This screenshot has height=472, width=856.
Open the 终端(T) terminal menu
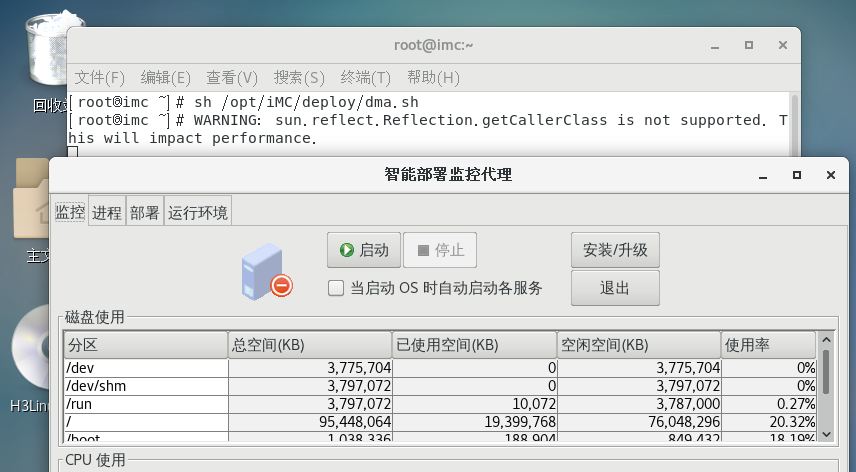point(366,77)
